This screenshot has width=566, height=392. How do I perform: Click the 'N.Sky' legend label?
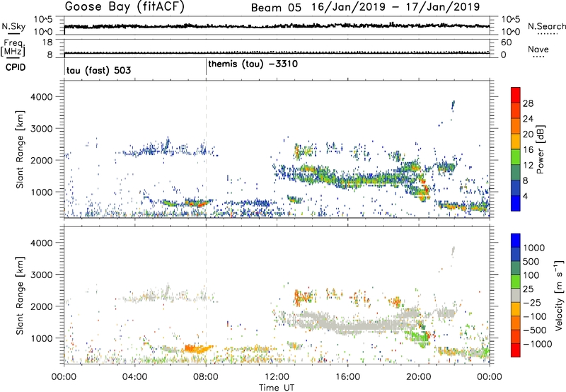[13, 26]
